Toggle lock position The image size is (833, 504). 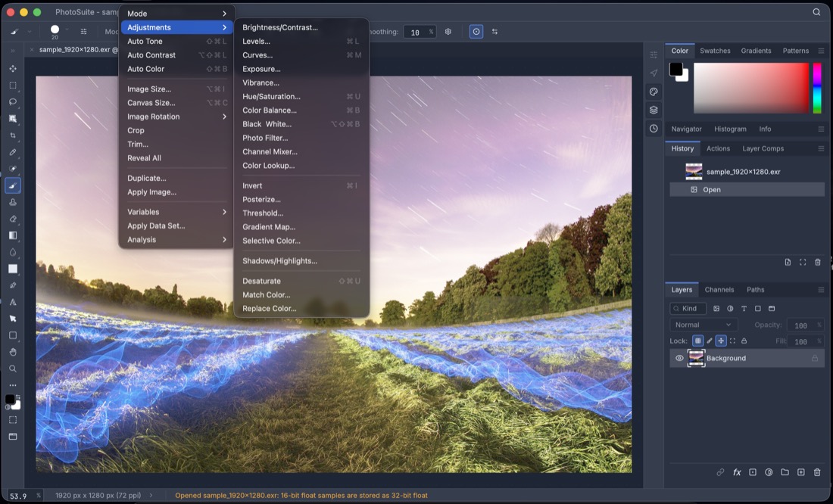click(x=721, y=341)
